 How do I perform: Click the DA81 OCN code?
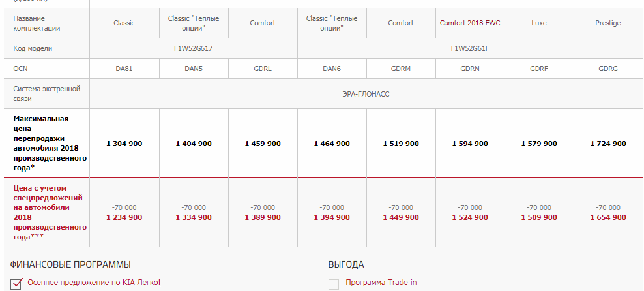click(x=124, y=68)
